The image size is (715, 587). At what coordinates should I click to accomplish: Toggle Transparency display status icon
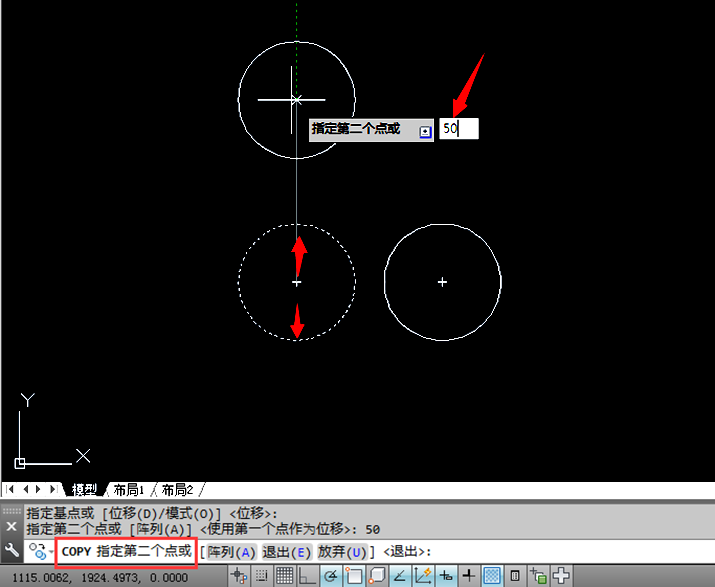click(x=492, y=576)
